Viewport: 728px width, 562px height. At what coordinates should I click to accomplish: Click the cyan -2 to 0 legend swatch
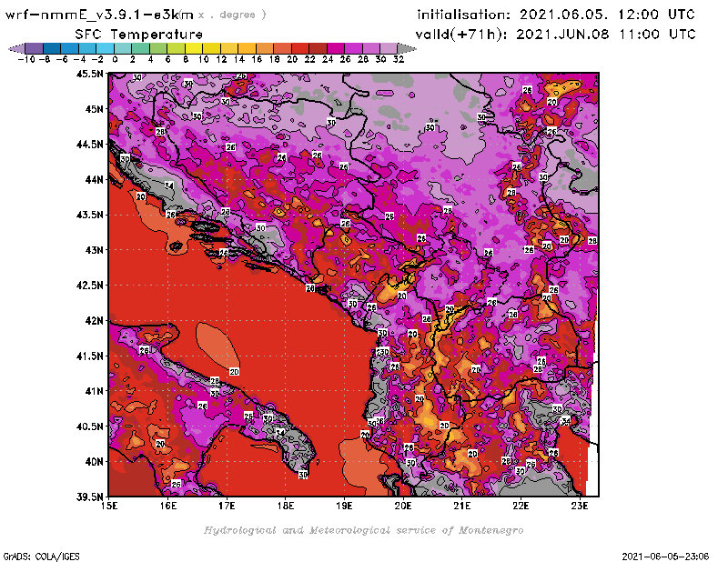tap(106, 48)
